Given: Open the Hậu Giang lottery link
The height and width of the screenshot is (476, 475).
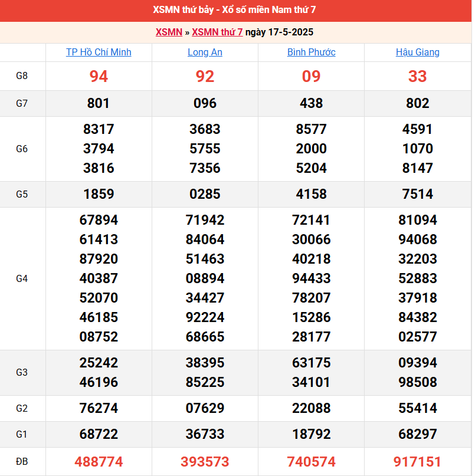Looking at the screenshot, I should [x=417, y=52].
